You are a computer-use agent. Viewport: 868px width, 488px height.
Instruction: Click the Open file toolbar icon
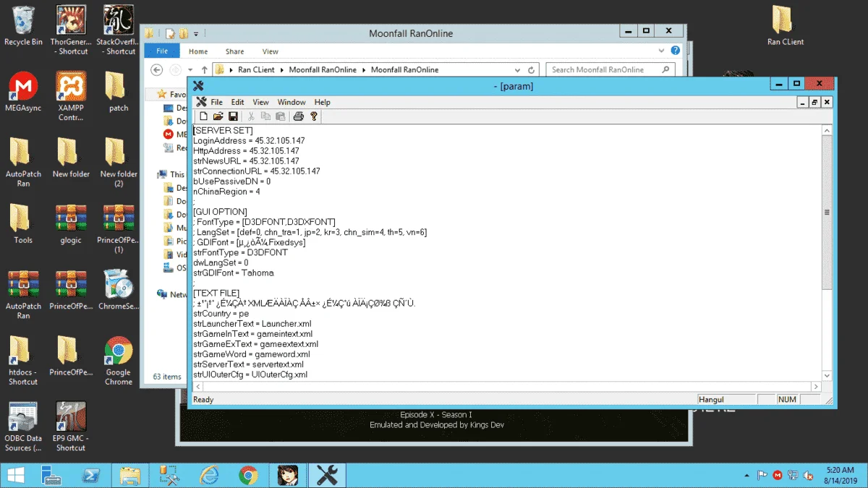pyautogui.click(x=218, y=116)
